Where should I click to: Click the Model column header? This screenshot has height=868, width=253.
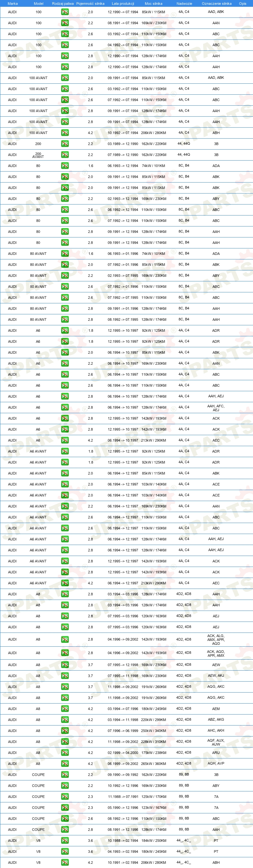pos(38,4)
